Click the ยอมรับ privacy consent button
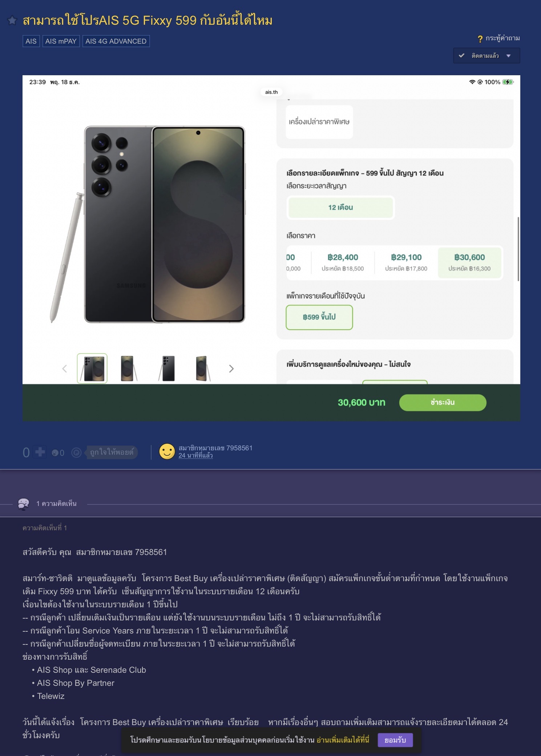541x756 pixels. 395,740
